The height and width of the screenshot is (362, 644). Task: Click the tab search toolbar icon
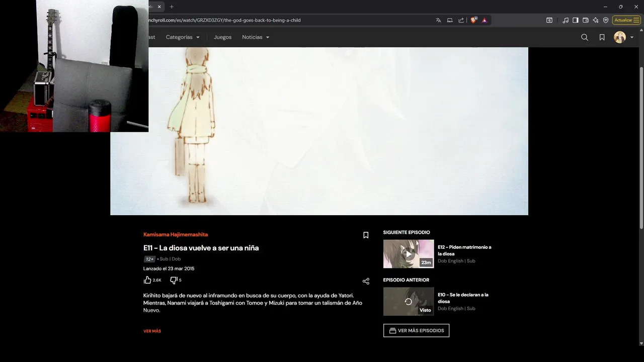point(549,20)
